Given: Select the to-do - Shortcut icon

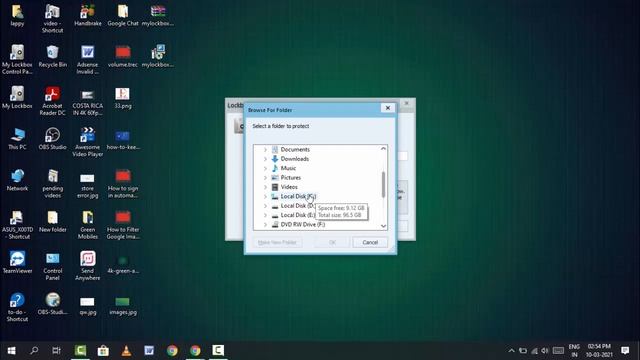Looking at the screenshot, I should point(17,307).
